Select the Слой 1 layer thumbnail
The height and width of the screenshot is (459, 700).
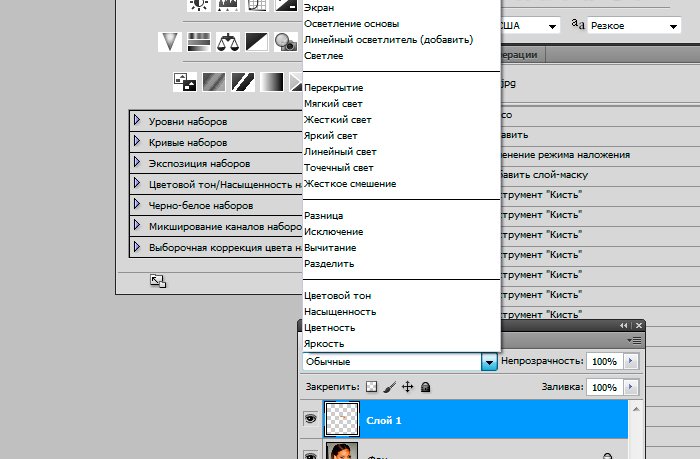point(344,421)
